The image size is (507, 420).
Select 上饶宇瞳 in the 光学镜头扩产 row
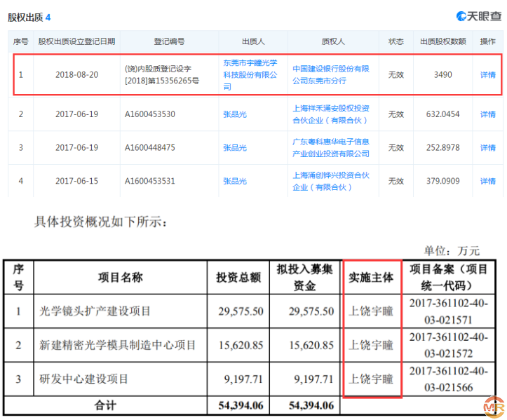pos(371,311)
